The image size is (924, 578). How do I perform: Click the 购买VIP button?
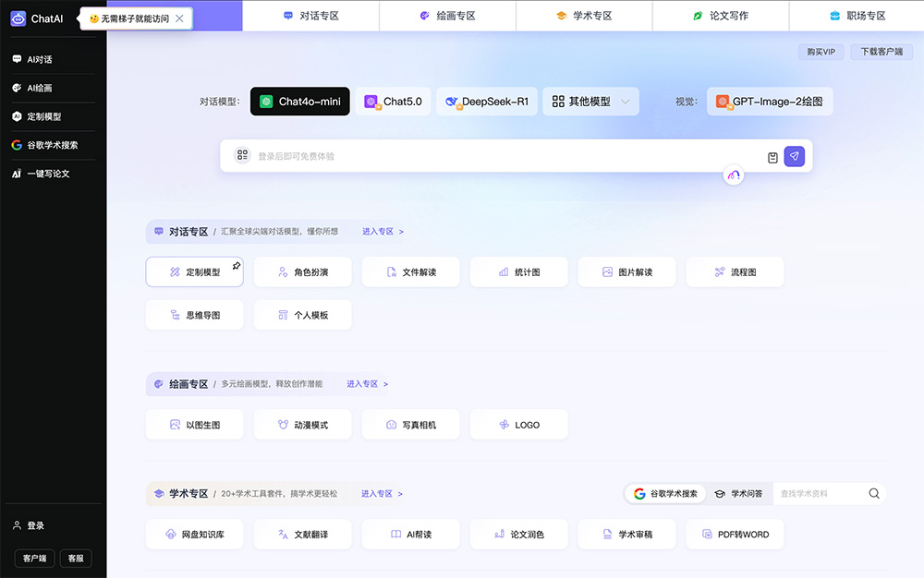coord(821,52)
